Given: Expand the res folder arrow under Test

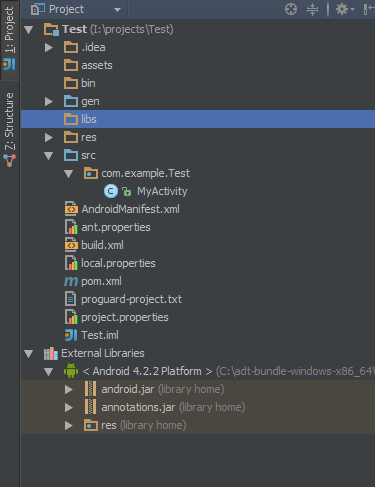Looking at the screenshot, I should point(49,138).
